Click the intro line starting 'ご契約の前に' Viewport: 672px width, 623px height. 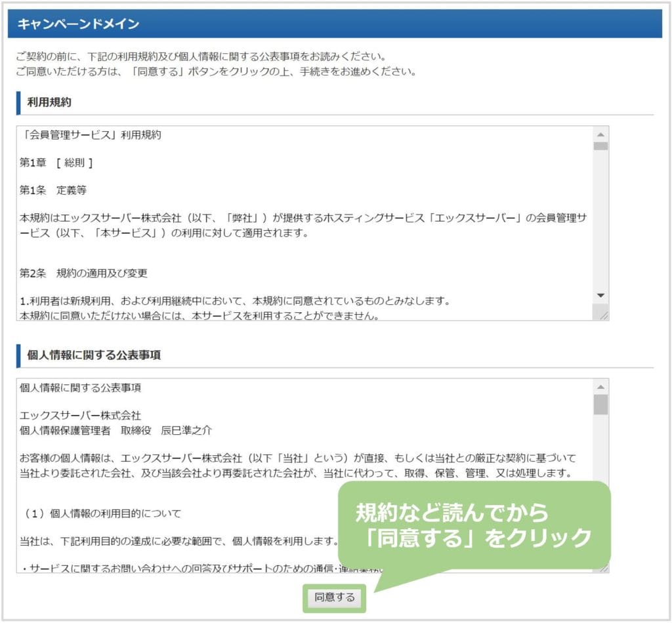click(201, 56)
